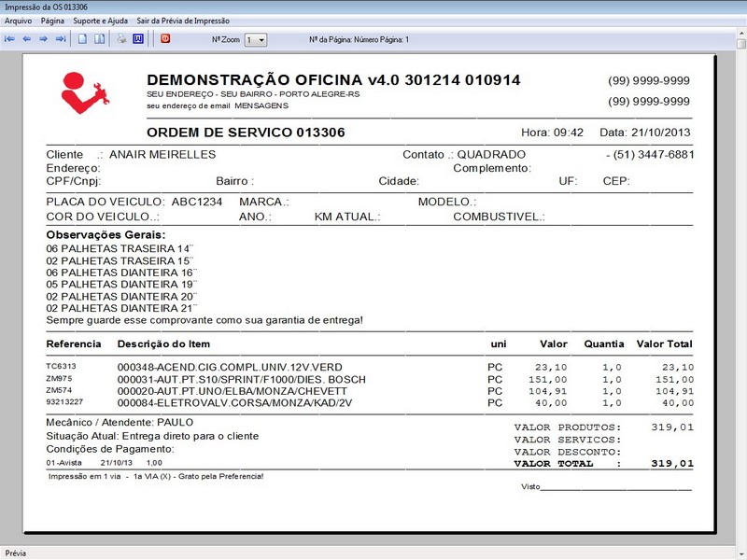This screenshot has width=747, height=560.
Task: Go to next page arrow
Action: point(43,39)
